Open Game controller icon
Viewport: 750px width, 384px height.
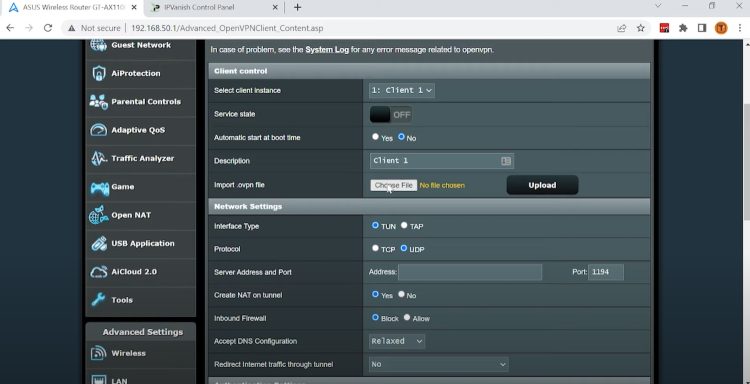(99, 187)
